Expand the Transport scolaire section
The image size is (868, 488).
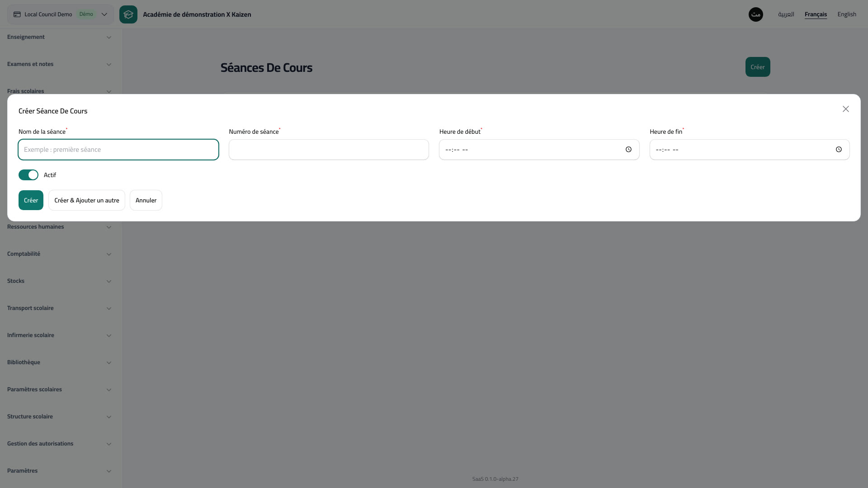click(59, 308)
